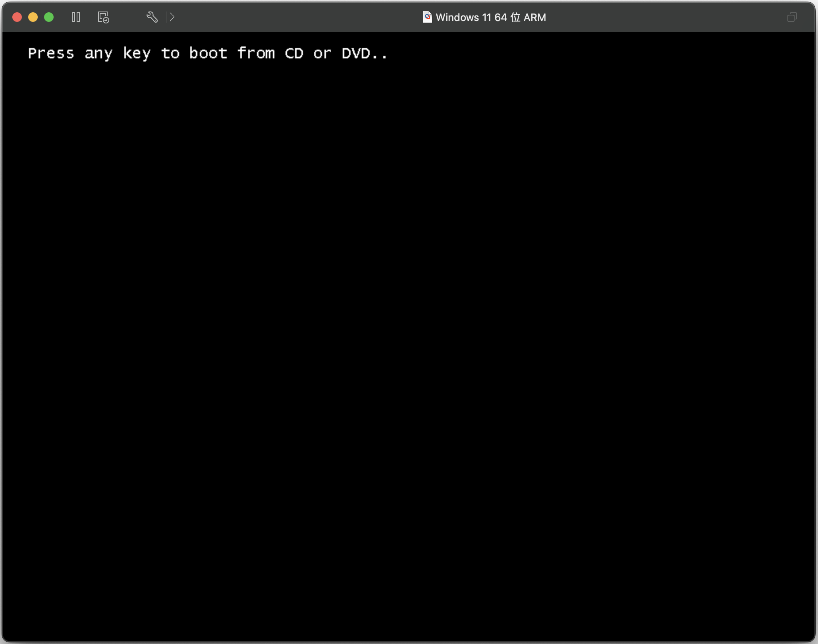Viewport: 818px width, 644px height.
Task: Enter Unity or single window mode icon
Action: (x=792, y=17)
